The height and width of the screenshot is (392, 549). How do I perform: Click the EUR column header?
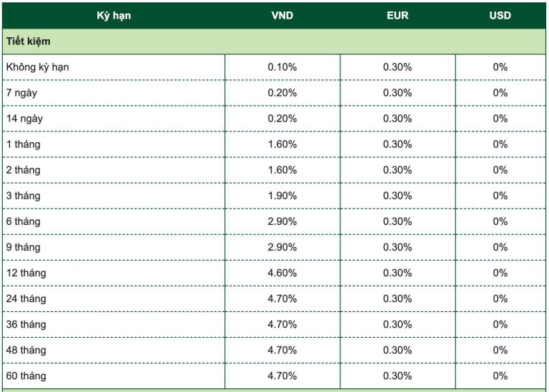tap(397, 15)
